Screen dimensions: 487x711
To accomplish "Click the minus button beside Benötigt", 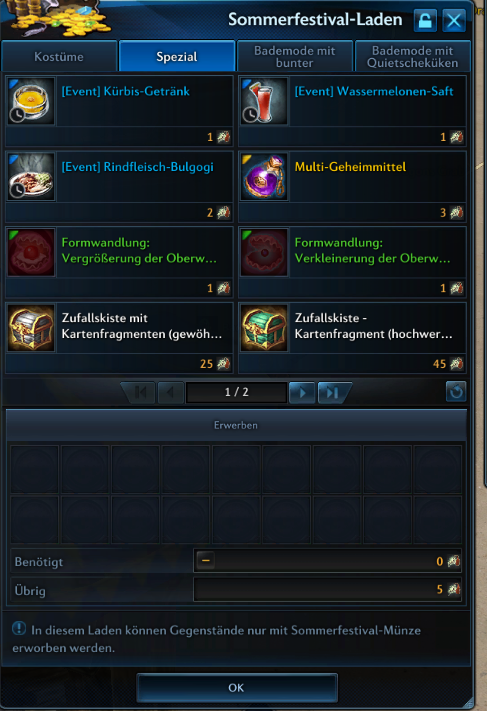I will point(206,561).
